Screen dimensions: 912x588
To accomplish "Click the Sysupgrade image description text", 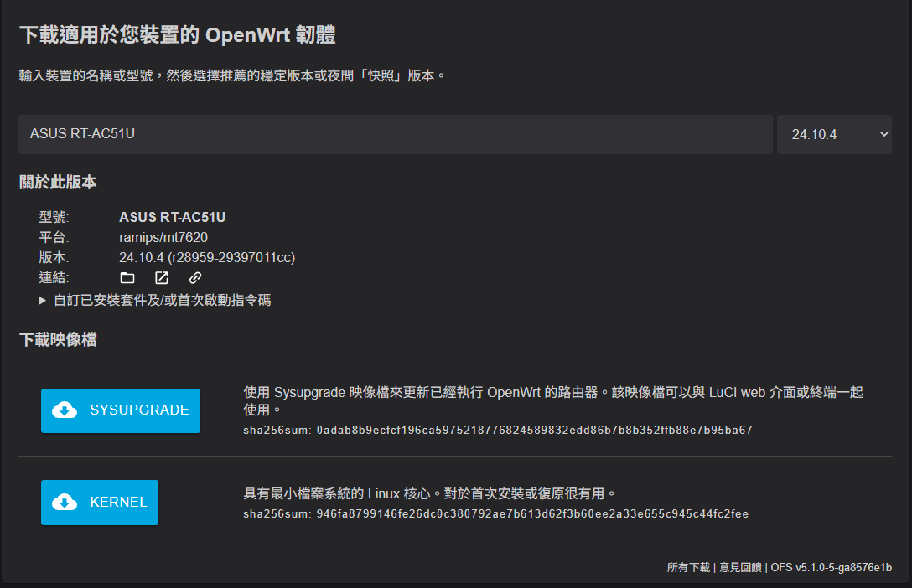I will (x=553, y=401).
